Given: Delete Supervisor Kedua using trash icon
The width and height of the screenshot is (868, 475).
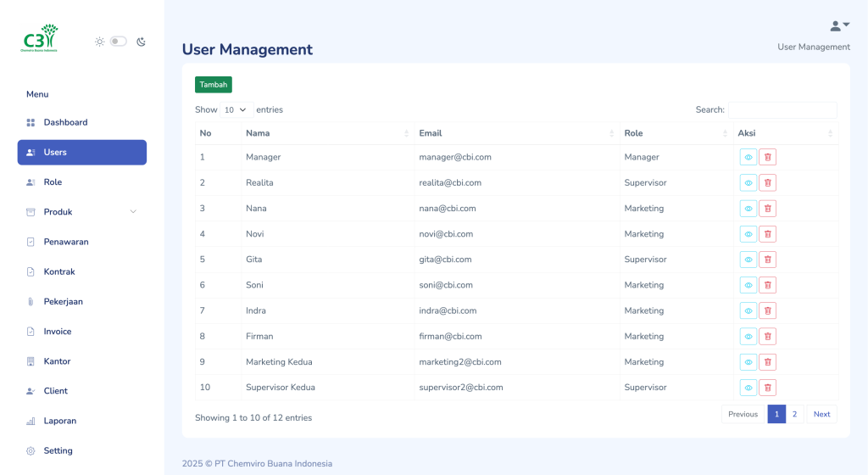Looking at the screenshot, I should 767,388.
